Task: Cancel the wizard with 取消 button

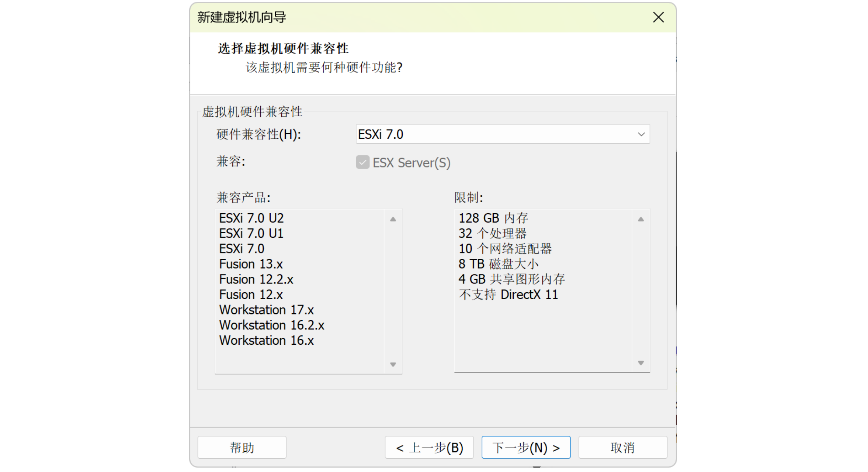Action: pyautogui.click(x=622, y=448)
